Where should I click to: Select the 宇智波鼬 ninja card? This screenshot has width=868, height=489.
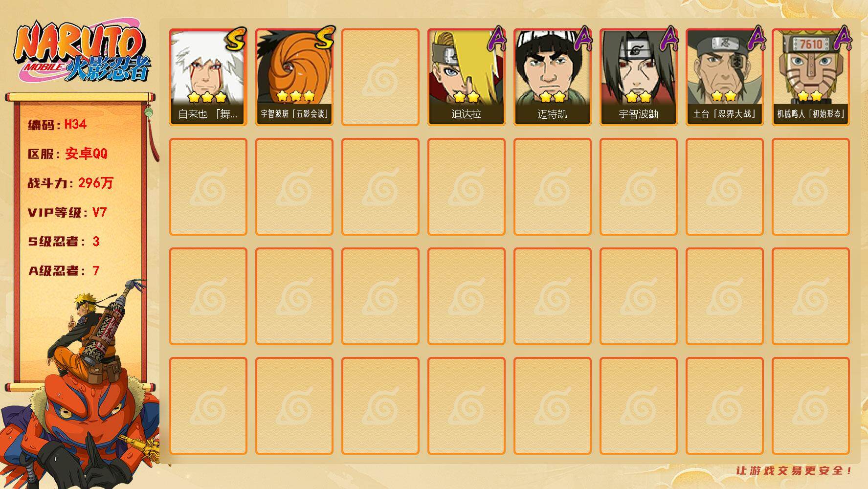pyautogui.click(x=638, y=77)
